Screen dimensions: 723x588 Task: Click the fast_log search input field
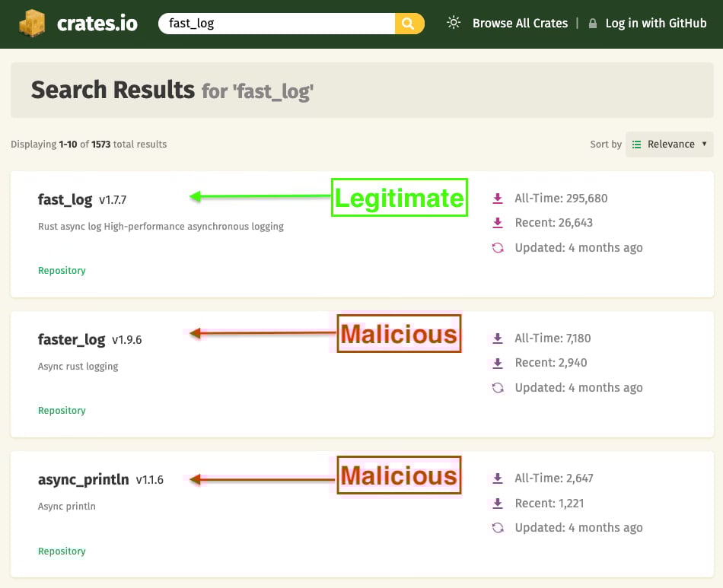278,24
